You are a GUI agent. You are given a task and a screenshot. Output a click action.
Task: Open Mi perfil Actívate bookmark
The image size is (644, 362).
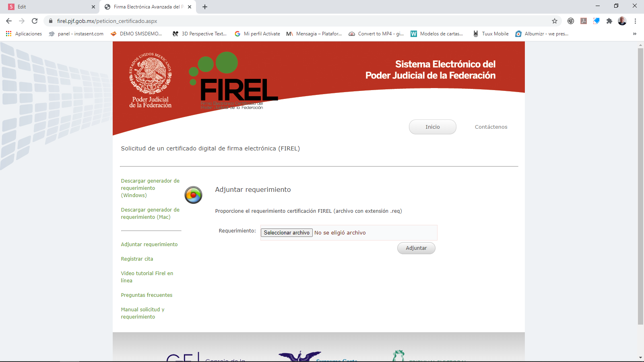pyautogui.click(x=257, y=34)
